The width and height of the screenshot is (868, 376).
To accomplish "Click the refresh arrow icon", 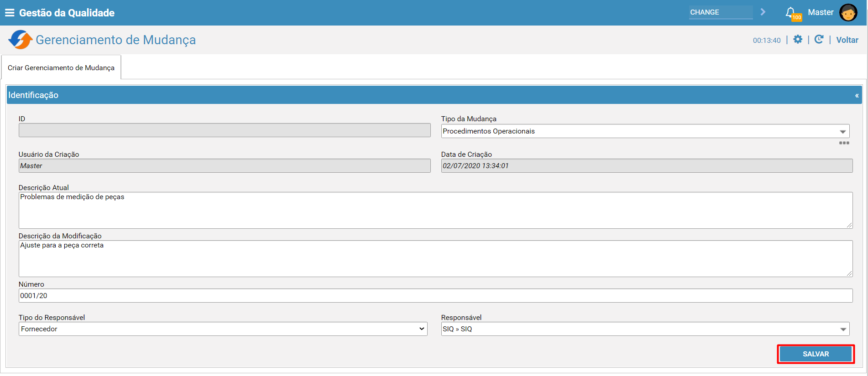I will [x=819, y=40].
